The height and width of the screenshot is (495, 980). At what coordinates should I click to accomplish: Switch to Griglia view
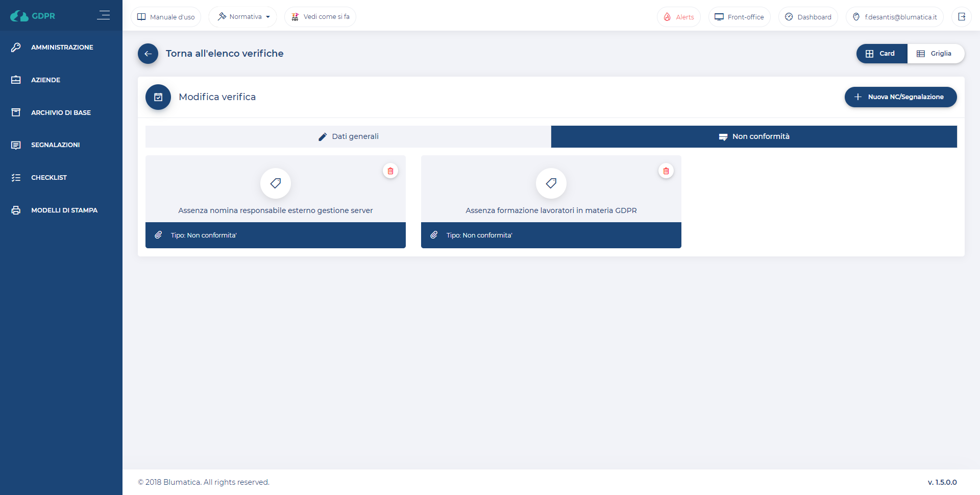point(935,54)
